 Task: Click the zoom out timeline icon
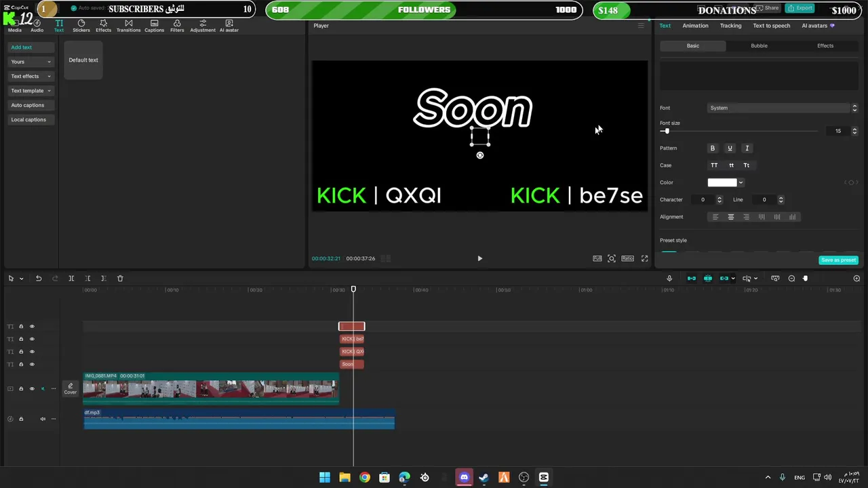coord(791,279)
